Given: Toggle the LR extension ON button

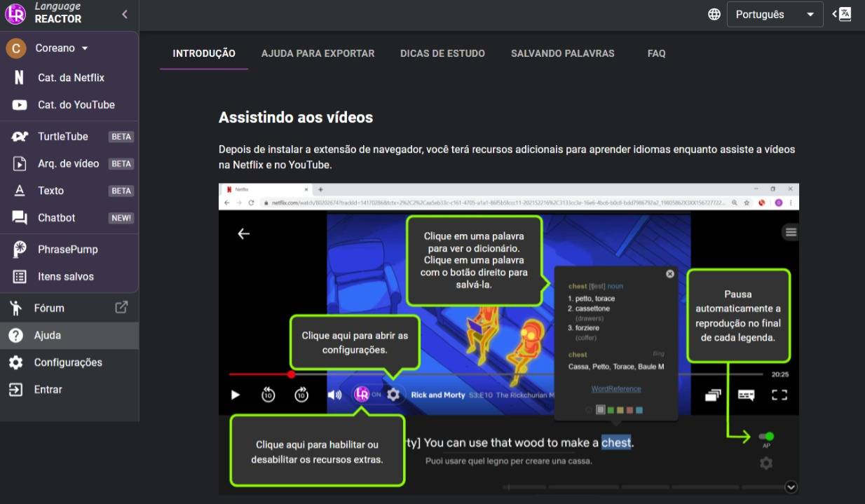Looking at the screenshot, I should pyautogui.click(x=362, y=395).
